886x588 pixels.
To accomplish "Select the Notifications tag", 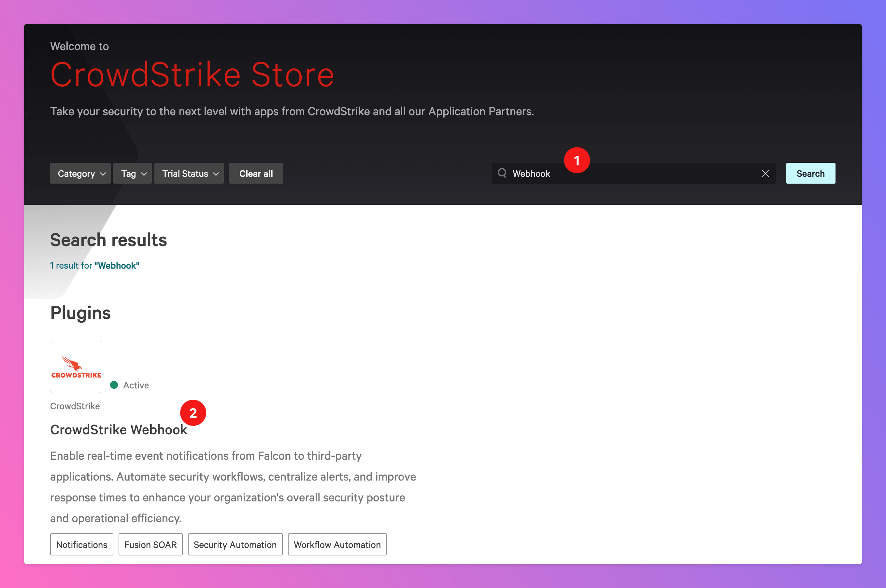I will tap(81, 544).
